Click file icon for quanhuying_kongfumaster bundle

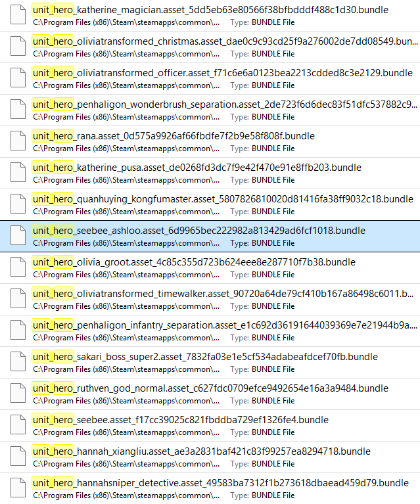pyautogui.click(x=18, y=204)
